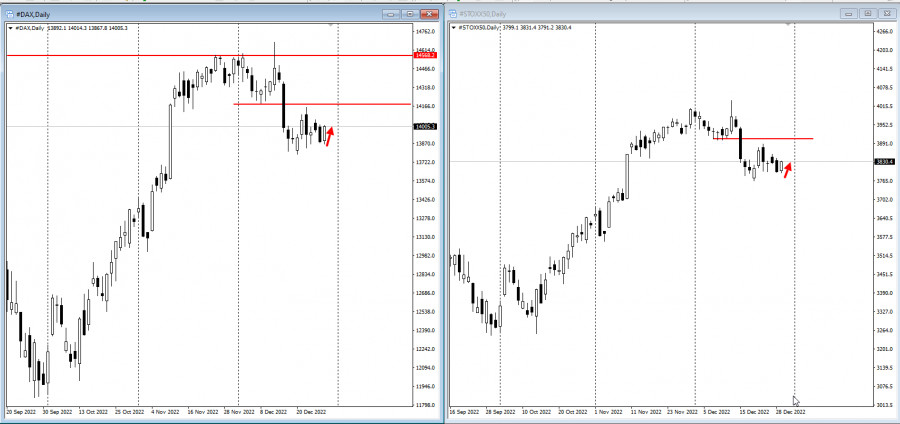Open the #STOXX50,Daily chart label dropdown arrow

click(454, 28)
